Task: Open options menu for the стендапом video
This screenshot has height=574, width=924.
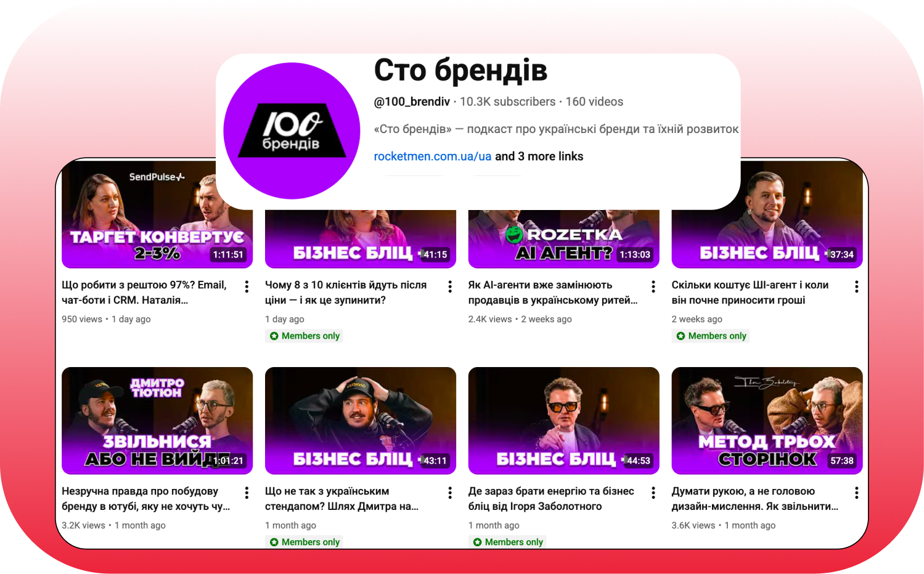Action: click(450, 493)
